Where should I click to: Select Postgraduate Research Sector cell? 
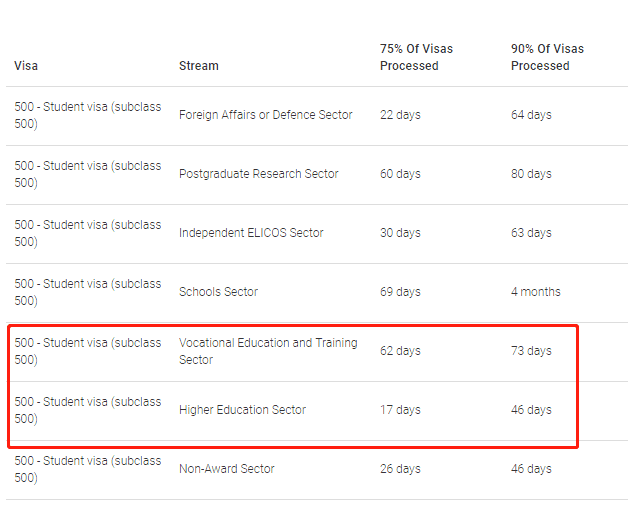pos(259,174)
